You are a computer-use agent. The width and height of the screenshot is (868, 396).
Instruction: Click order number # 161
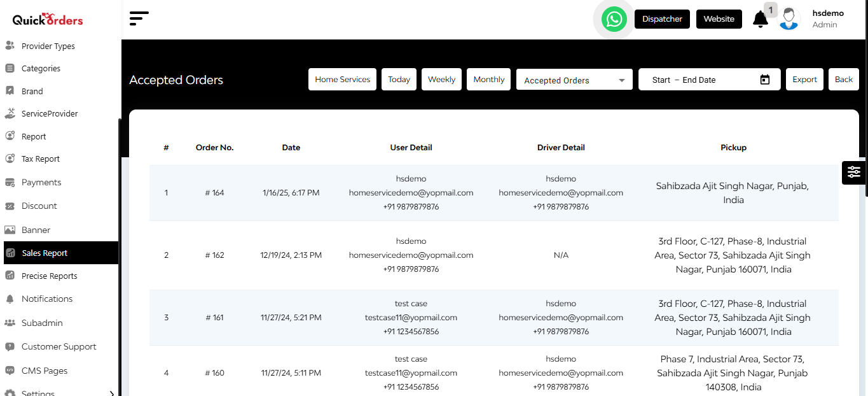click(215, 317)
